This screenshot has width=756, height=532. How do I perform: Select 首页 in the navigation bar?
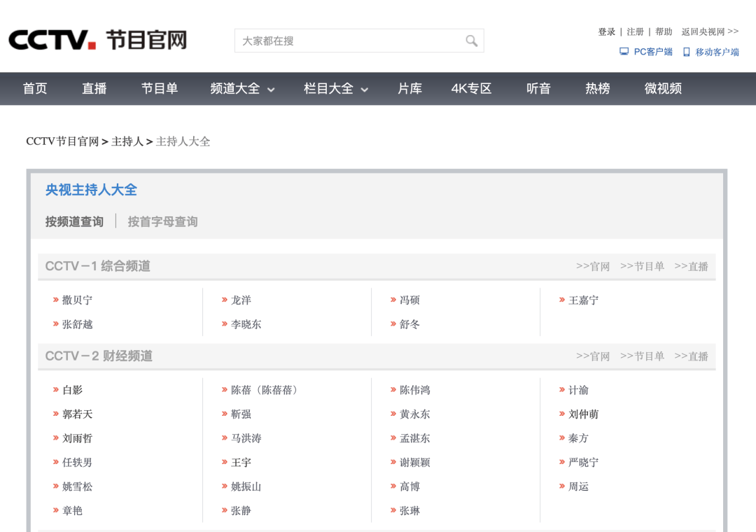tap(35, 88)
